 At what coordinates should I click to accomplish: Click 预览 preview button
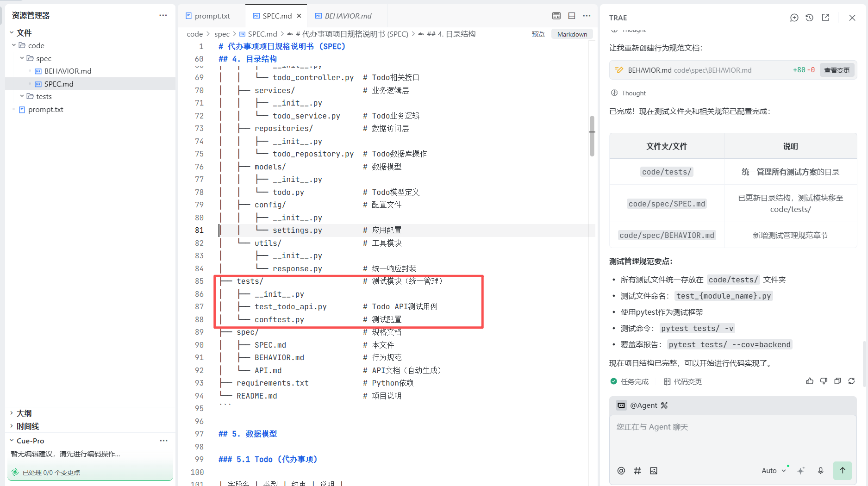pos(538,34)
